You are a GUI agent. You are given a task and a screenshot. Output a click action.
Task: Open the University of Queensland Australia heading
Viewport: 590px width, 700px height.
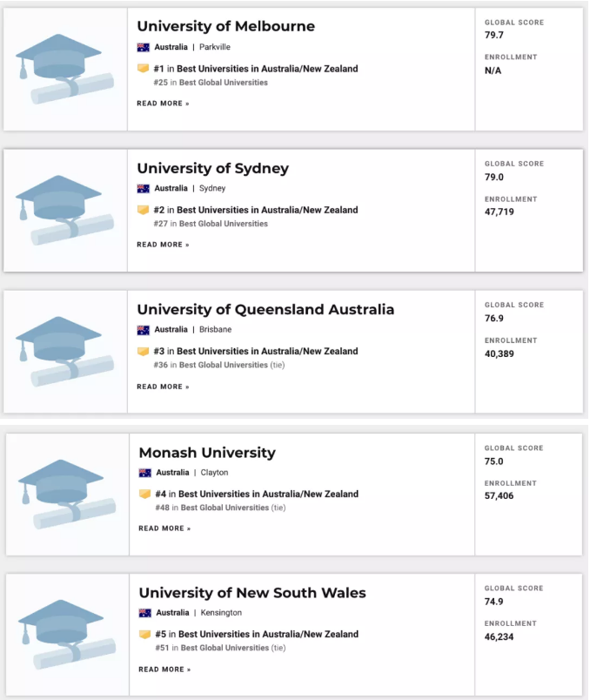click(265, 310)
